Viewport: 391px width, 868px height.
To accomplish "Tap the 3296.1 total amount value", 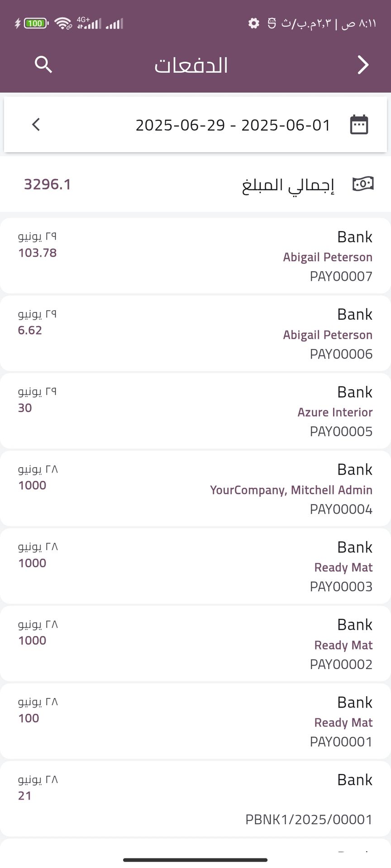I will coord(48,184).
